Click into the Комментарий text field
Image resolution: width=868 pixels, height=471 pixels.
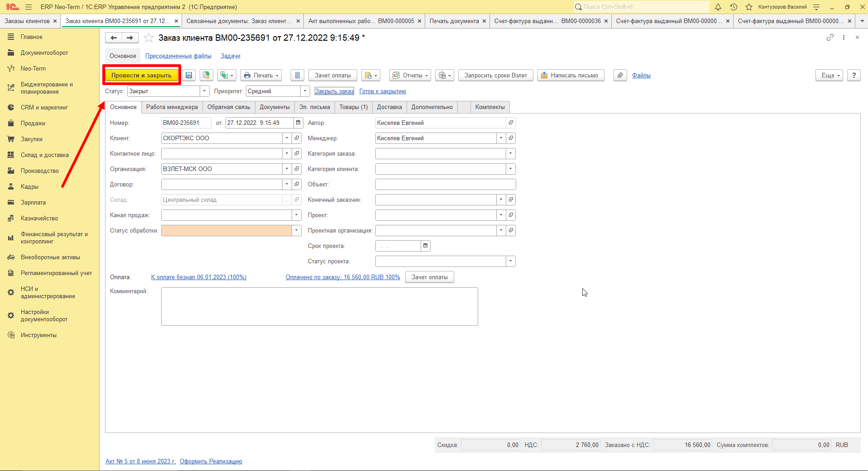[x=320, y=306]
